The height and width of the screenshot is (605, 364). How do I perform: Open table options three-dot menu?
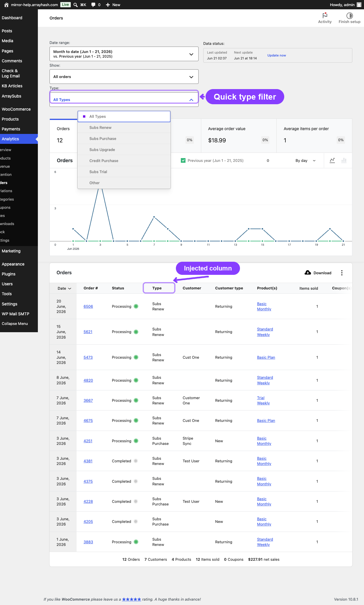(x=342, y=273)
